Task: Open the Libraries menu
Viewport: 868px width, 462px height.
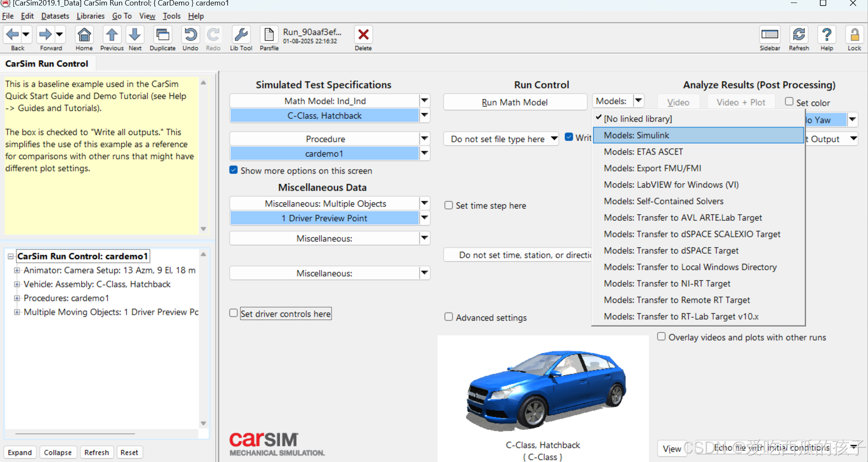Action: coord(90,16)
